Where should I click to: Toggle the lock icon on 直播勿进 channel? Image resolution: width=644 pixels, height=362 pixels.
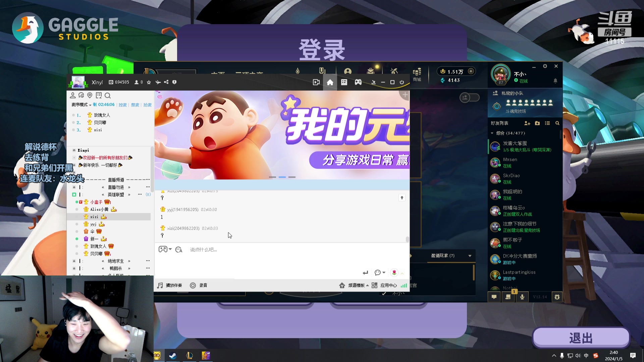point(74,187)
